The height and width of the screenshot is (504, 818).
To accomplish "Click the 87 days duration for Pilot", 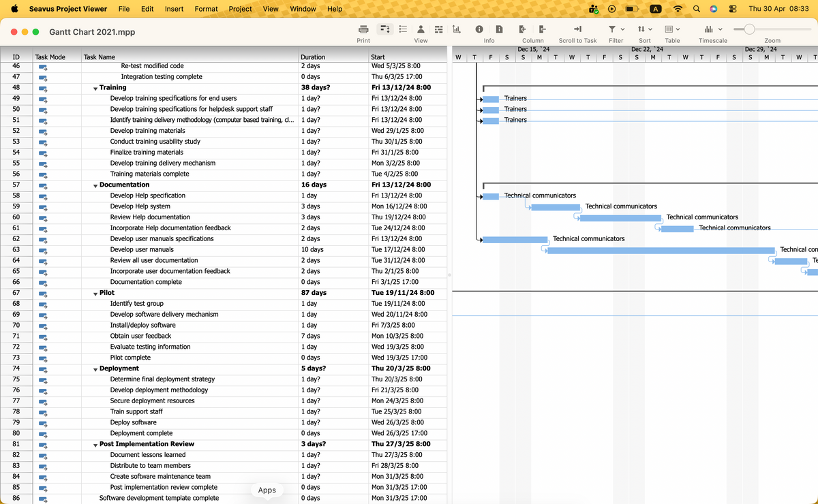I will [333, 293].
